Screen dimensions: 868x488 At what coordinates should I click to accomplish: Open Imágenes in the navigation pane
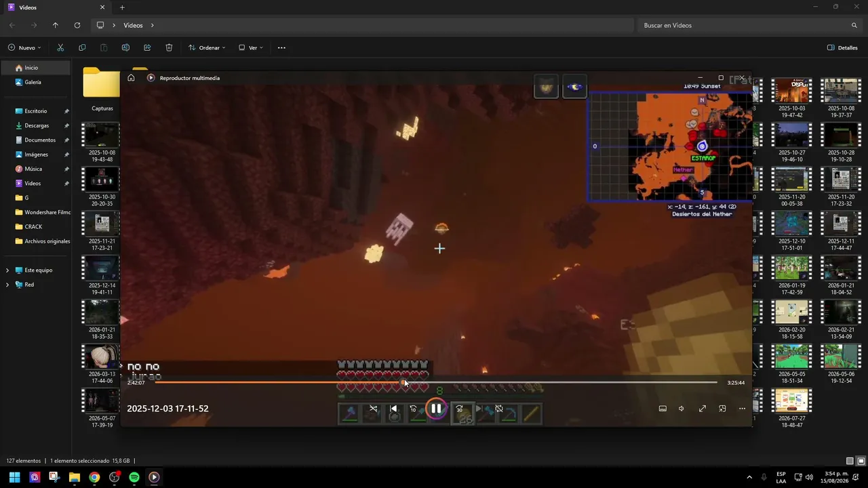pos(35,155)
